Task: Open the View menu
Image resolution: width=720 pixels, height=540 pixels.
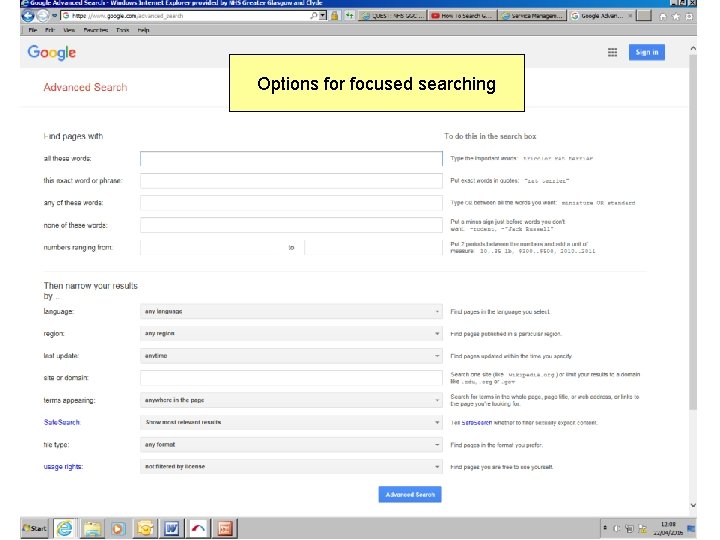Action: tap(69, 30)
